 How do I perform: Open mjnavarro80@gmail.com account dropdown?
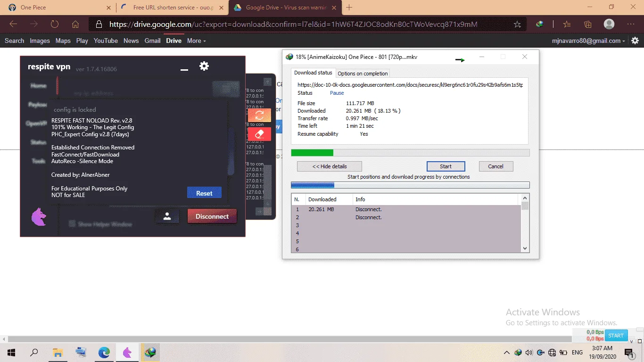coord(589,41)
